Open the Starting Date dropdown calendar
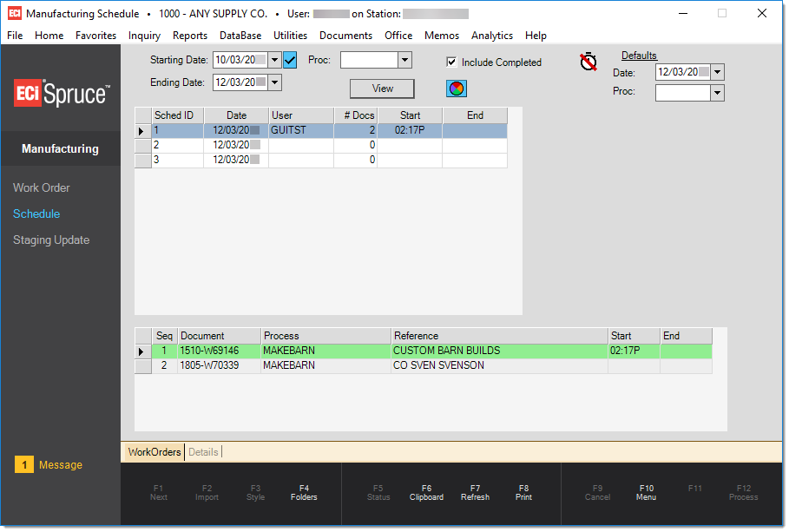This screenshot has width=789, height=532. pyautogui.click(x=275, y=60)
